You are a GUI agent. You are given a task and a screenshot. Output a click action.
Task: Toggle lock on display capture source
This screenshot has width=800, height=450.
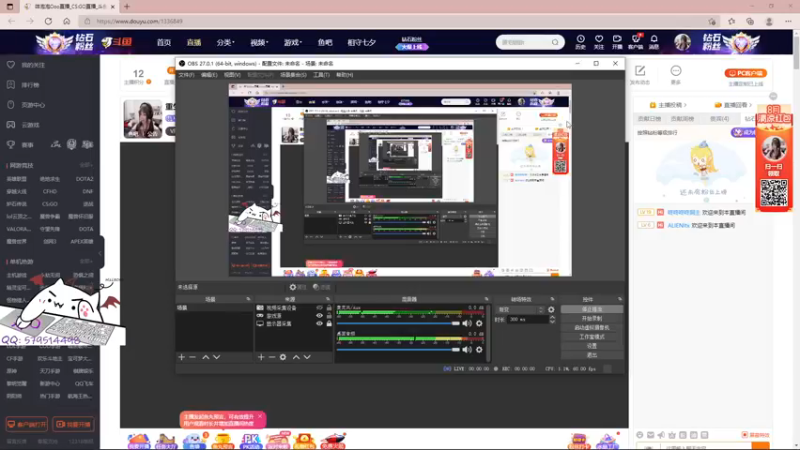coord(329,323)
